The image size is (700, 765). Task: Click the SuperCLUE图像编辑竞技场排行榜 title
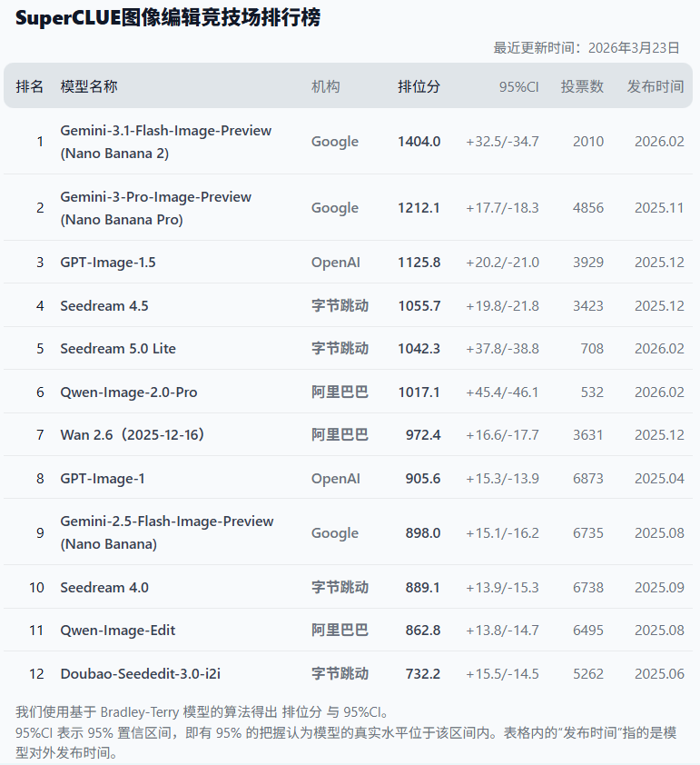168,18
